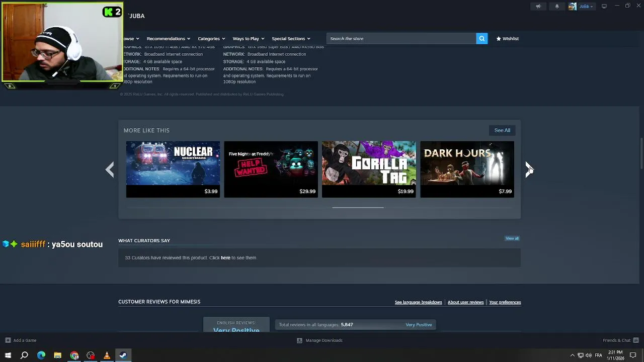Open the Dark Hours game card

coord(467,169)
